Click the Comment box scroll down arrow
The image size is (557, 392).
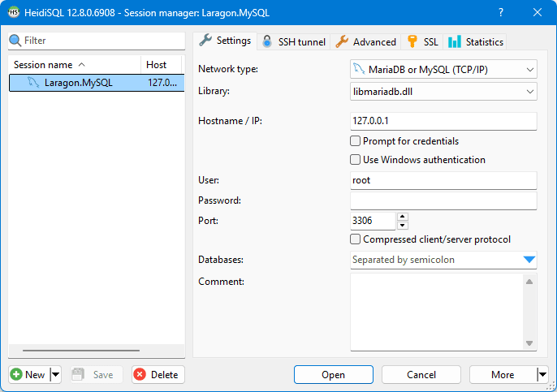[x=529, y=343]
